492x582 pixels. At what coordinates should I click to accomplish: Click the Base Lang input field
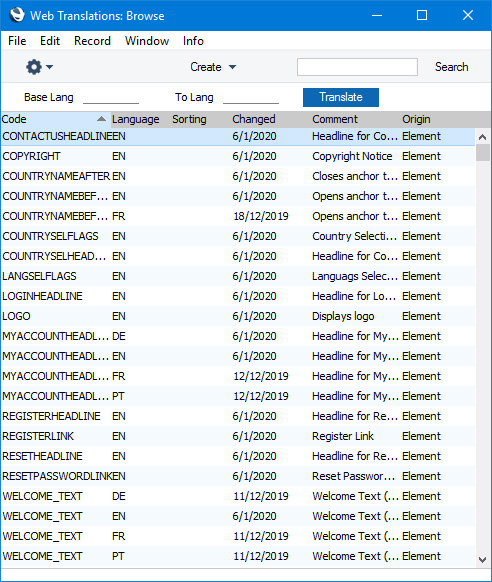[111, 97]
